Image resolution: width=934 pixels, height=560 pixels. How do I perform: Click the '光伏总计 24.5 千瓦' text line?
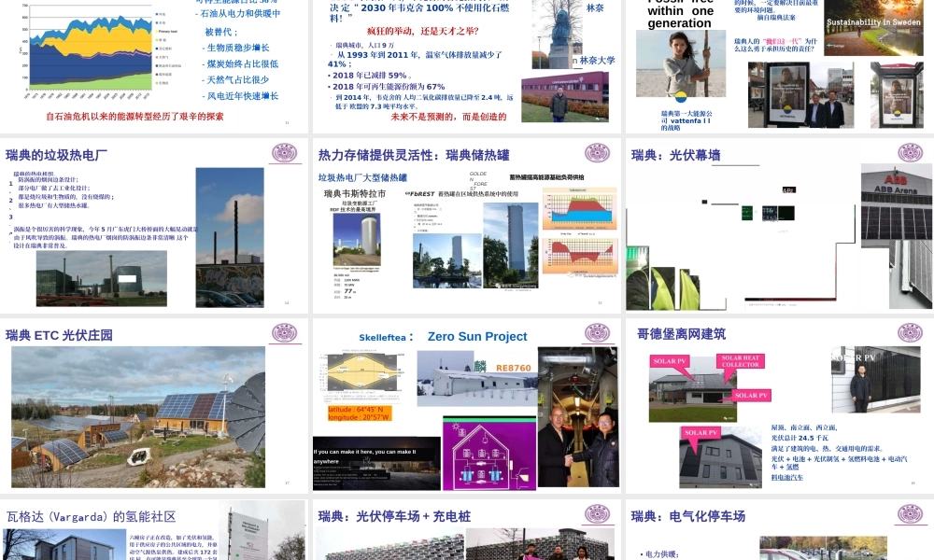pos(800,438)
